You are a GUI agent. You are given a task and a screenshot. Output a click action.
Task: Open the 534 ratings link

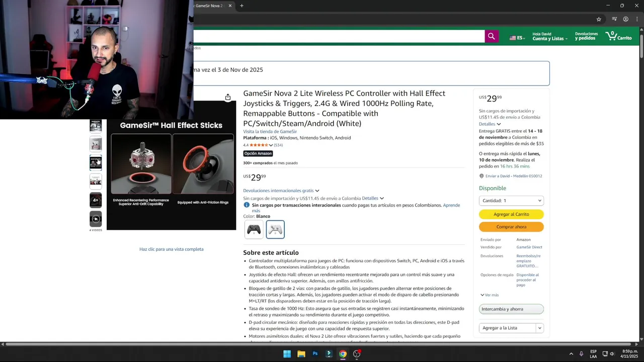(x=278, y=145)
